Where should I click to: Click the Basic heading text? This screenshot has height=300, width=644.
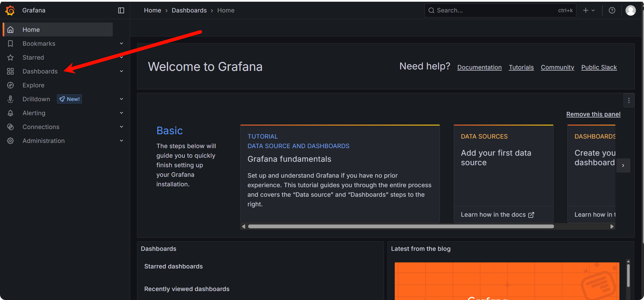(x=169, y=130)
